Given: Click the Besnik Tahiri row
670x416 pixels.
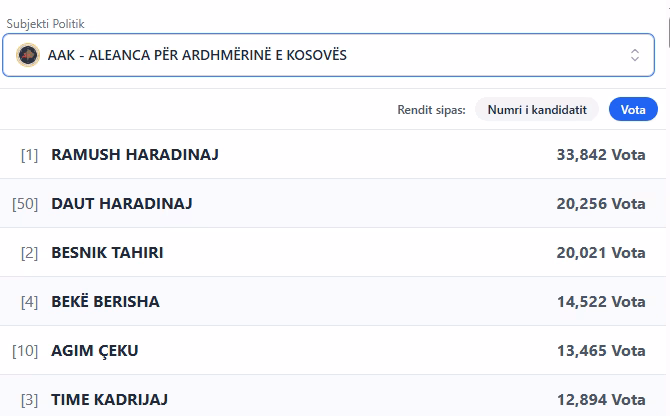Looking at the screenshot, I should (107, 253).
